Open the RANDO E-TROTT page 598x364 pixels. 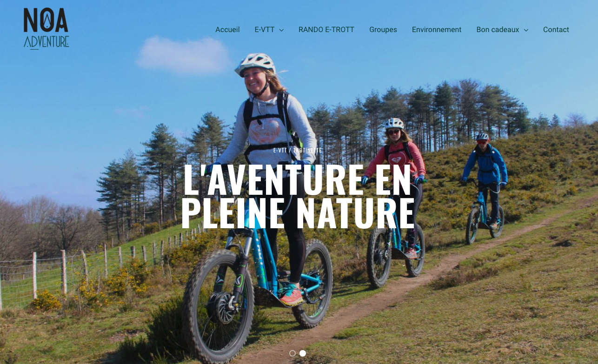coord(326,30)
